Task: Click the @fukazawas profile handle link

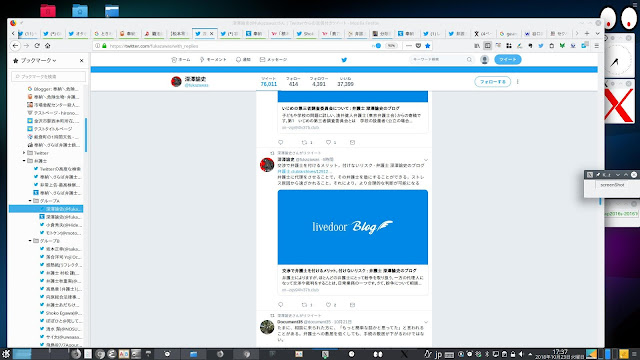Action: (x=196, y=85)
